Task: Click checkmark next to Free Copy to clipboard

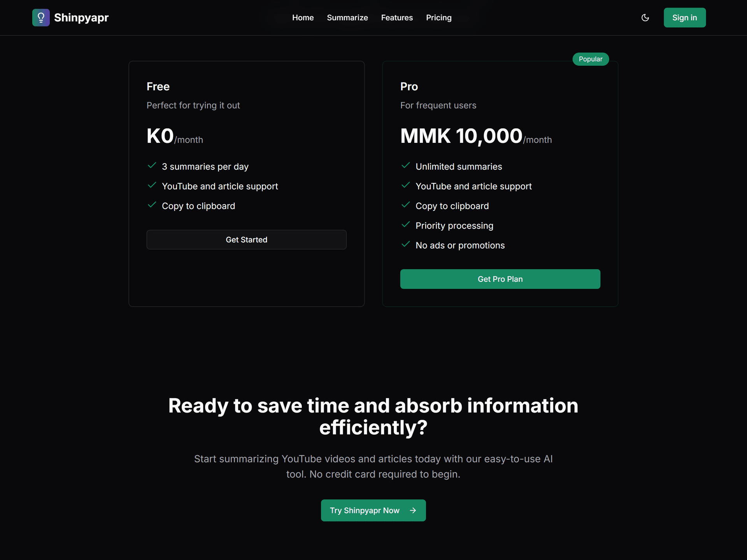Action: (152, 205)
